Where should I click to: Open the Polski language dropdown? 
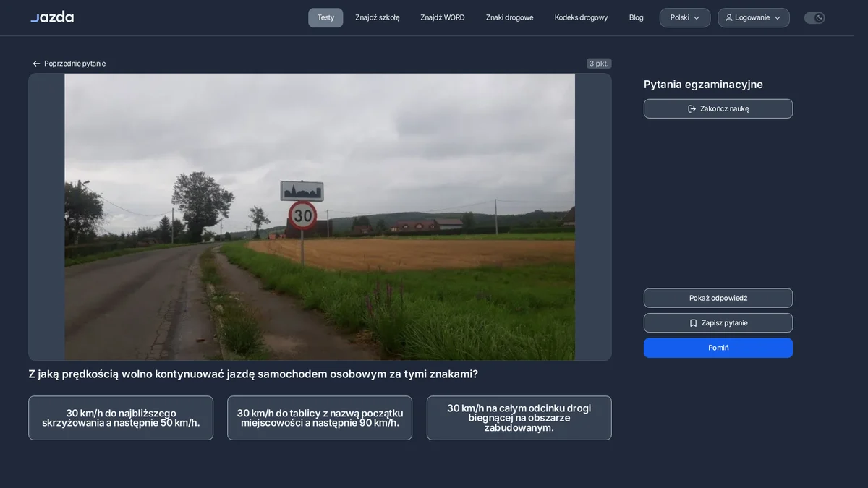pos(685,17)
